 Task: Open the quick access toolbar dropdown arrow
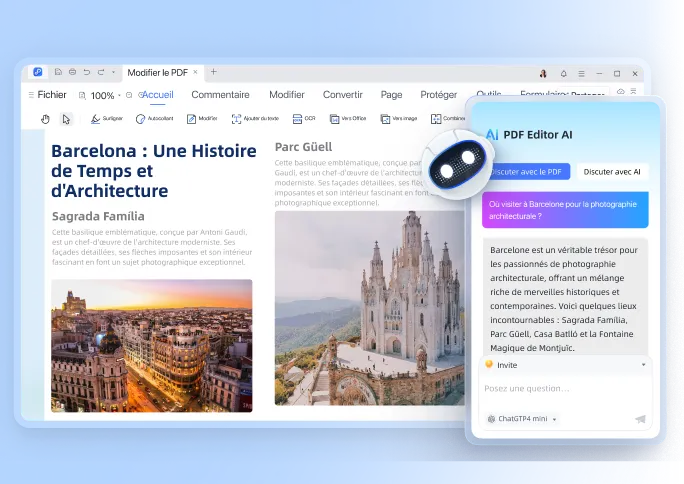click(x=113, y=72)
